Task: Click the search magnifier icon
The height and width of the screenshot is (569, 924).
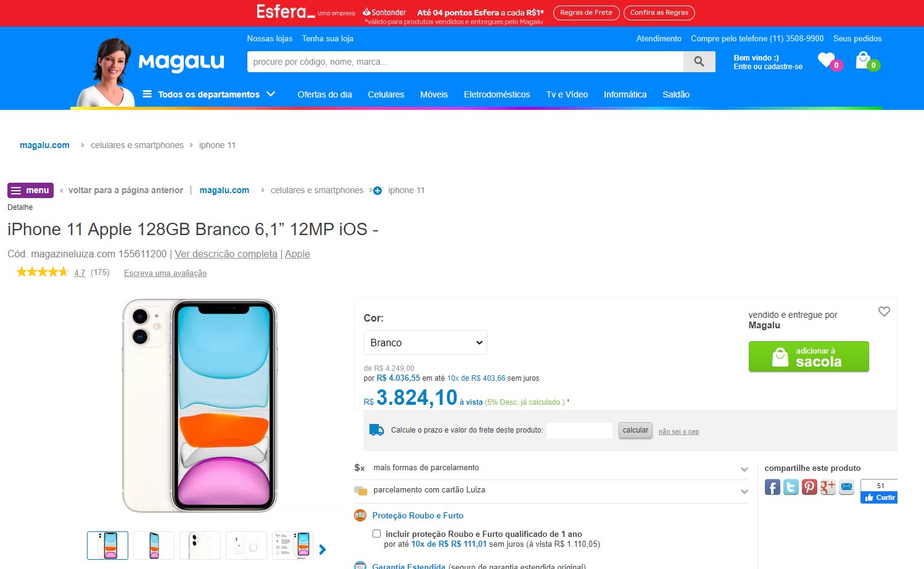Action: click(699, 62)
